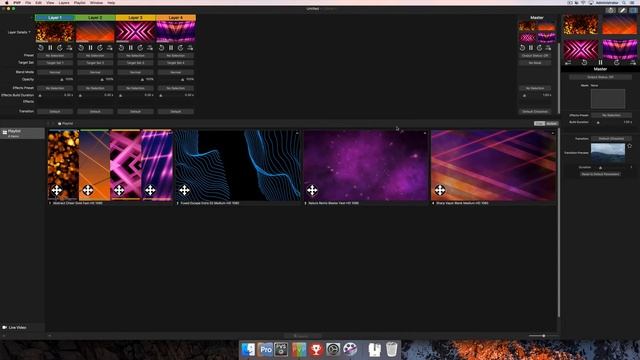Click Output Status Off button in right panel

point(600,77)
